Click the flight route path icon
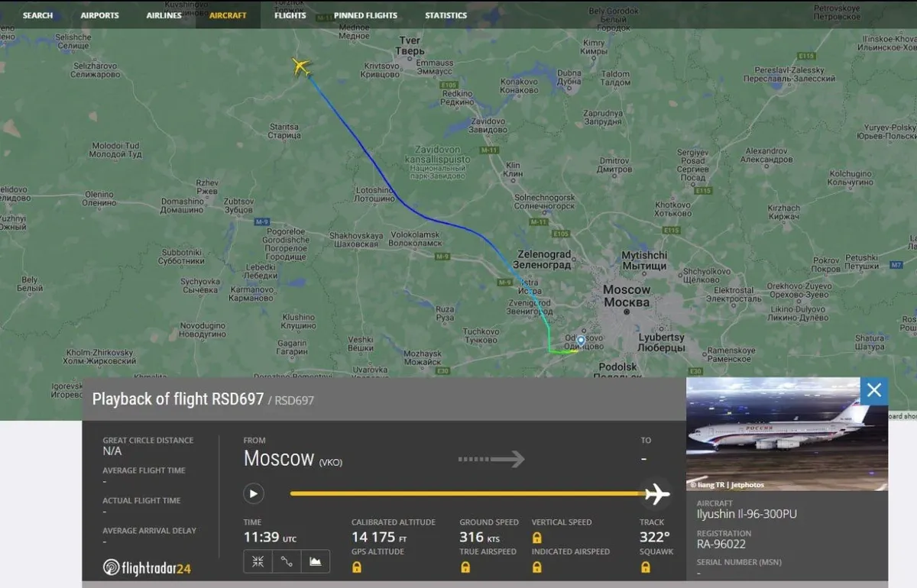Viewport: 917px width, 588px height. [x=287, y=561]
